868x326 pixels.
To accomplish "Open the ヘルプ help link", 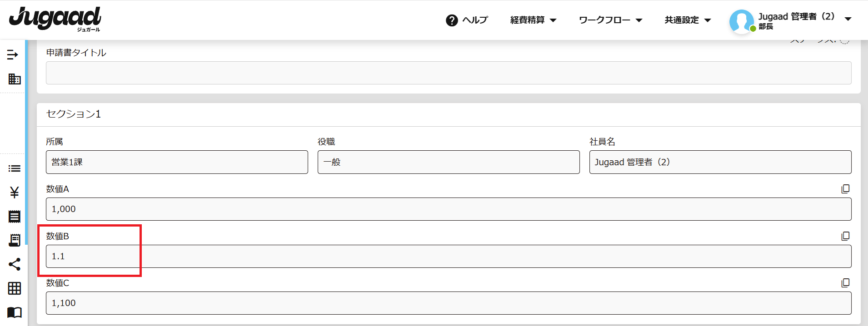I will pyautogui.click(x=467, y=20).
